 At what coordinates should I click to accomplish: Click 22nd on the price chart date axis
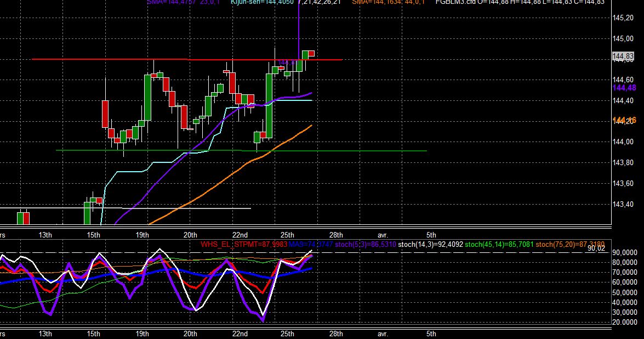pos(240,235)
